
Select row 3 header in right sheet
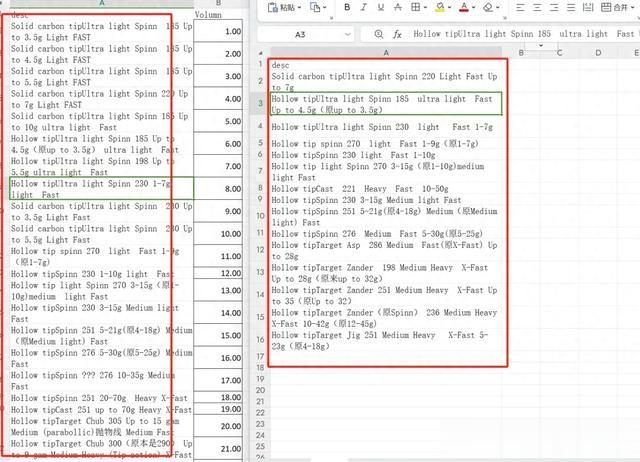tap(260, 103)
